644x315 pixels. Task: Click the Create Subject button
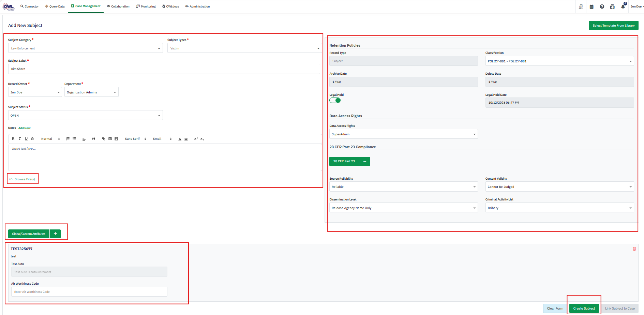pyautogui.click(x=584, y=309)
